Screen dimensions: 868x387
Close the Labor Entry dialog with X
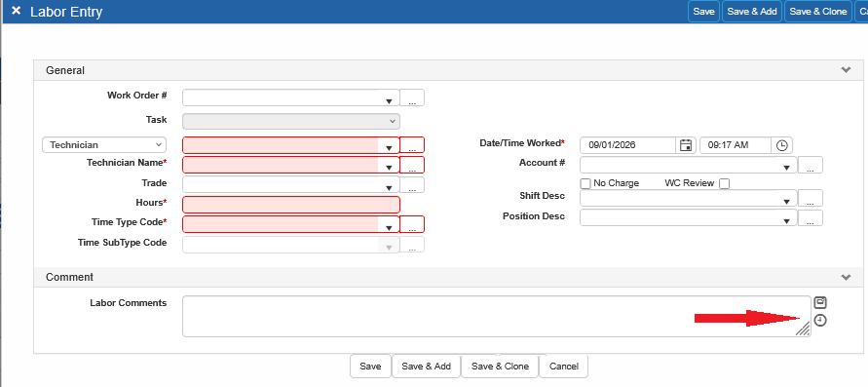[x=16, y=11]
